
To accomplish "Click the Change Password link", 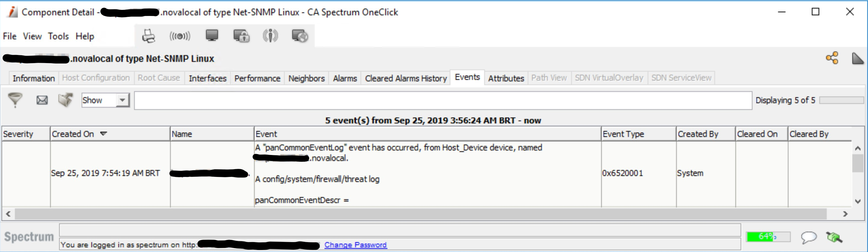I will (x=355, y=245).
